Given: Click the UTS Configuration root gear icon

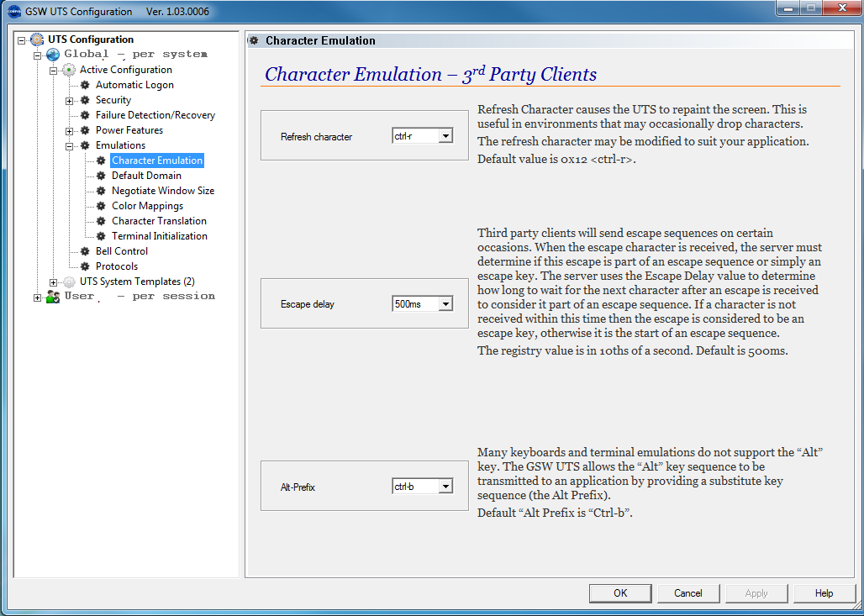Looking at the screenshot, I should (x=37, y=39).
